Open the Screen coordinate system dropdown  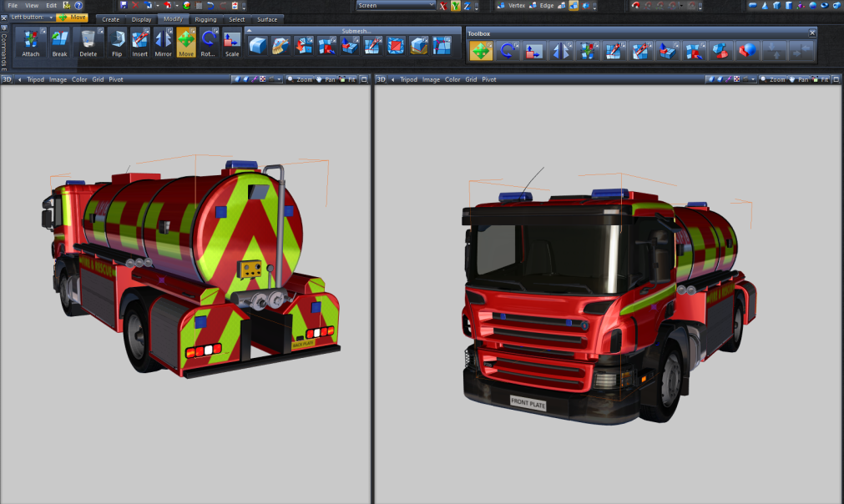point(397,6)
